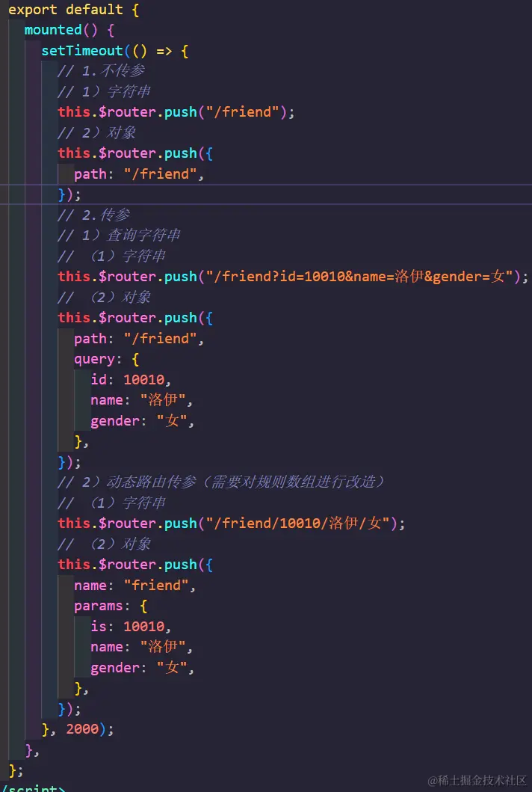Click the name: "friend", line

coord(135,586)
